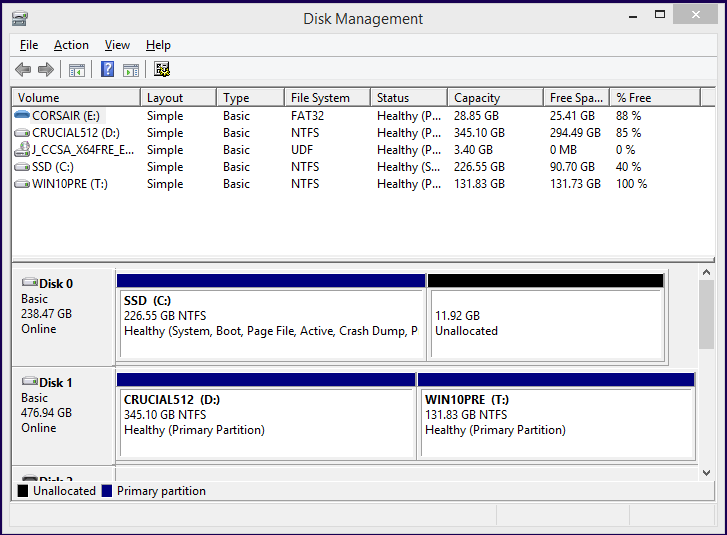The height and width of the screenshot is (535, 727).
Task: Click the Disk Management app icon in title bar
Action: click(x=19, y=19)
